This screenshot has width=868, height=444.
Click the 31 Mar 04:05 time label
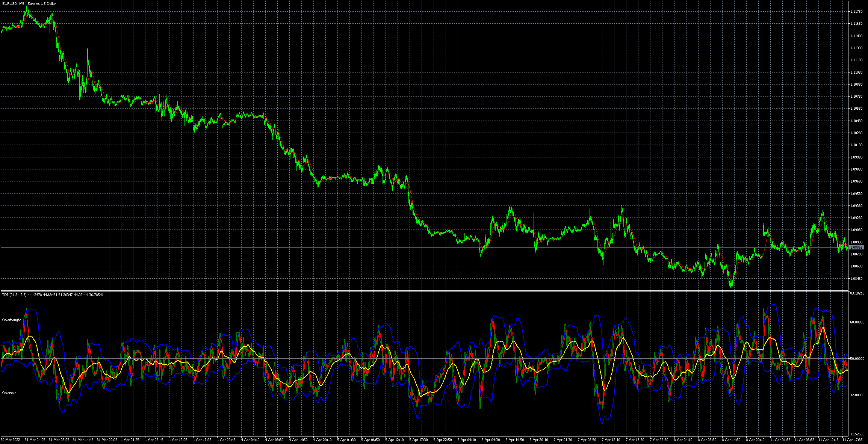35,439
